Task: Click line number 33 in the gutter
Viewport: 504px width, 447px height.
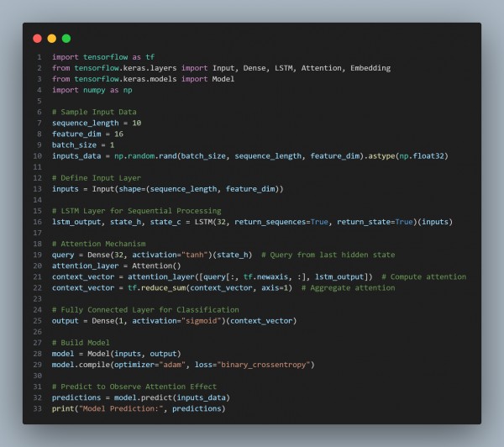Action: click(38, 409)
